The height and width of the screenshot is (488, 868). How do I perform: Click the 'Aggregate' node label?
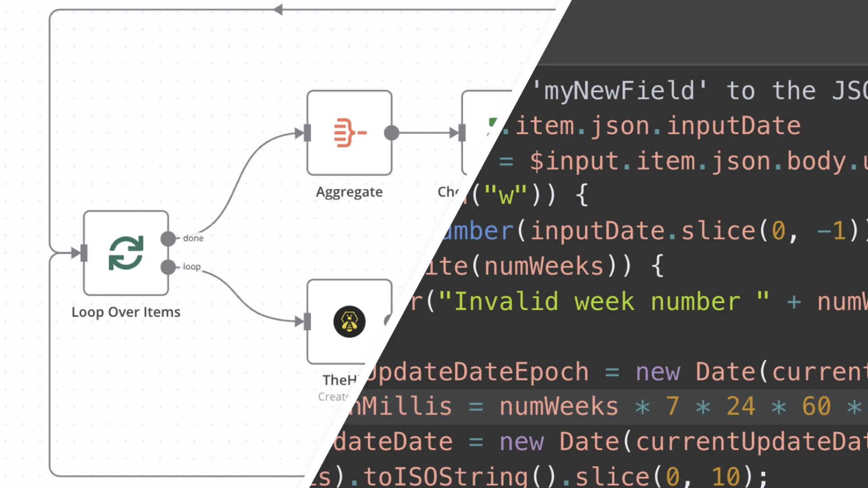click(x=349, y=192)
